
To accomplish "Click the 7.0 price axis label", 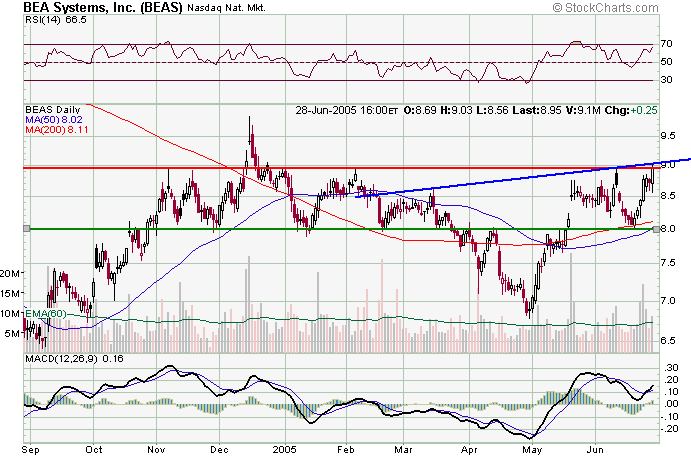I will click(668, 301).
